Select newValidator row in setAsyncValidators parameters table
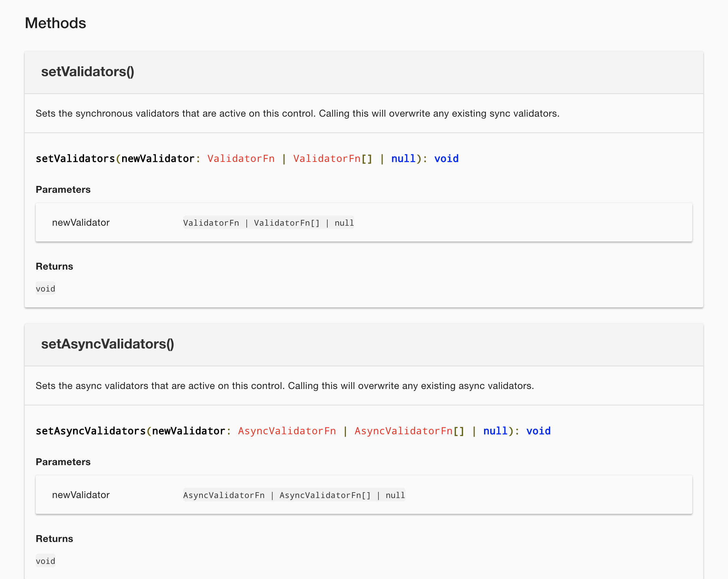Viewport: 728px width, 579px height. (x=81, y=495)
